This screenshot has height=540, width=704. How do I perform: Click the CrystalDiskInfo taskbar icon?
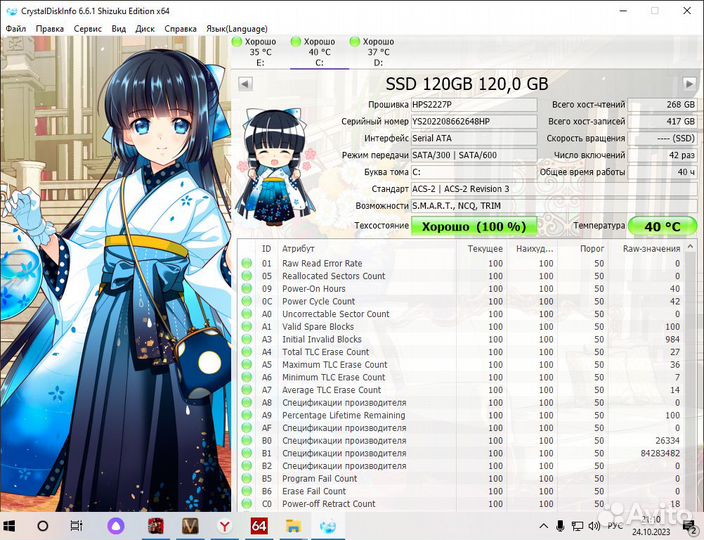[x=328, y=526]
